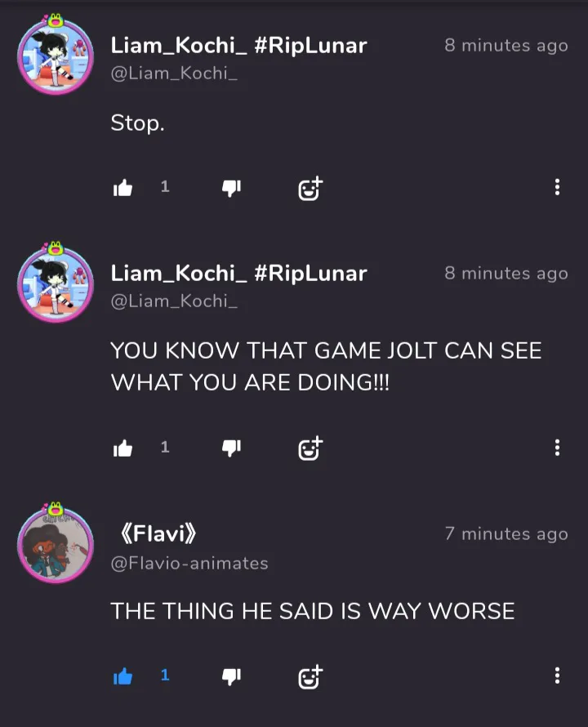View Flavi's profile avatar
This screenshot has height=727, width=588.
(x=56, y=543)
